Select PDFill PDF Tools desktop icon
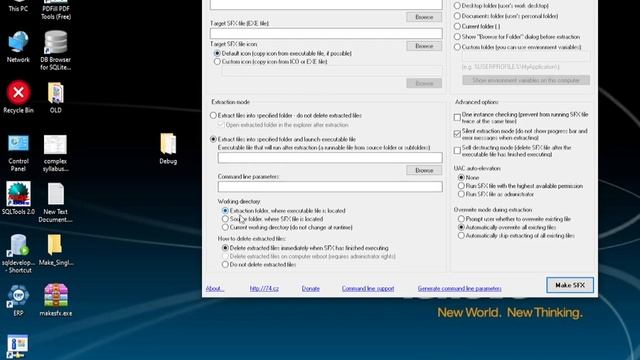Viewport: 640px width, 360px height. tap(56, 10)
